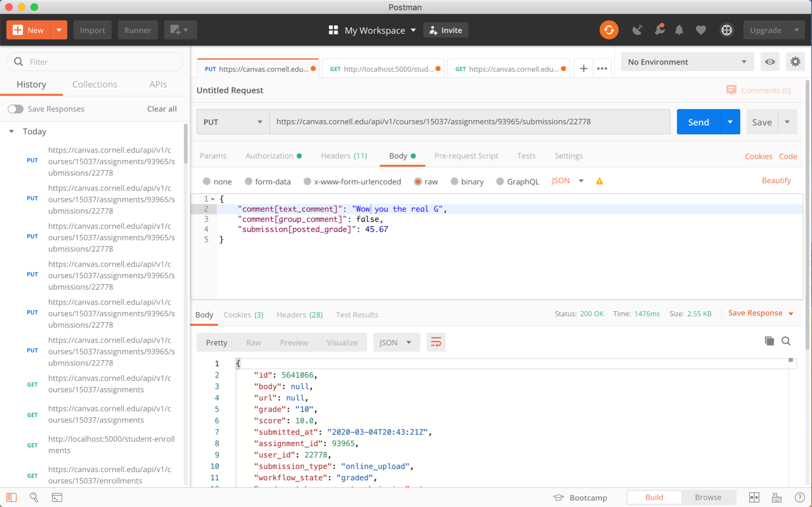
Task: Open the PUT method dropdown
Action: 232,122
